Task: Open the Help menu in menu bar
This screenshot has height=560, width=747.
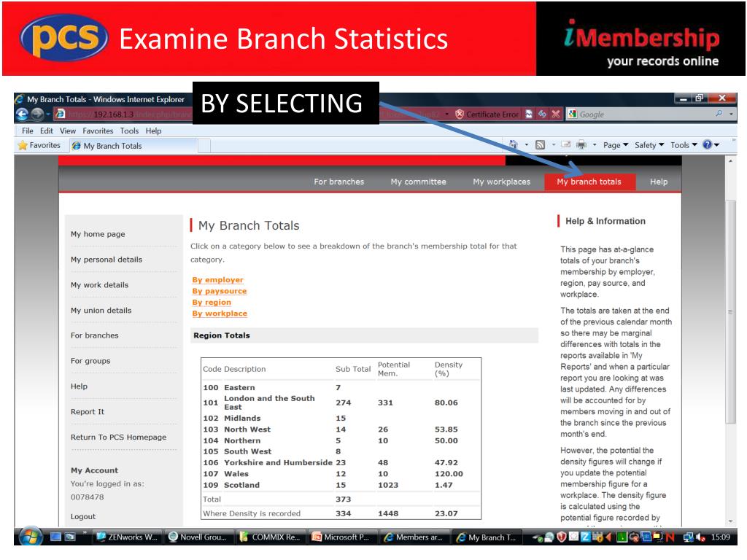Action: click(x=153, y=131)
